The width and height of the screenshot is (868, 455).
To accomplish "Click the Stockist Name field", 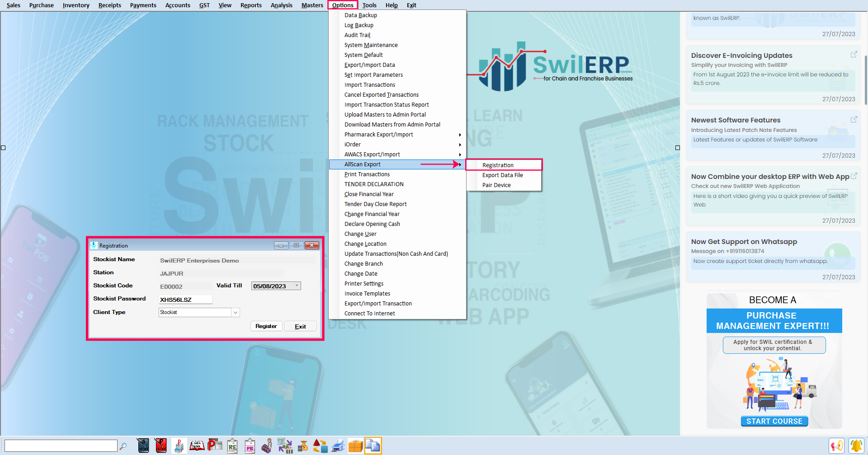I will click(x=237, y=260).
